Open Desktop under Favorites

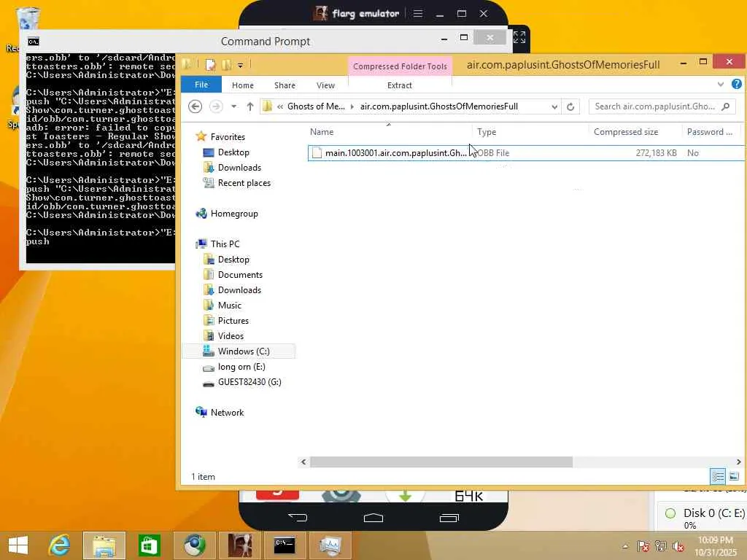pos(233,152)
